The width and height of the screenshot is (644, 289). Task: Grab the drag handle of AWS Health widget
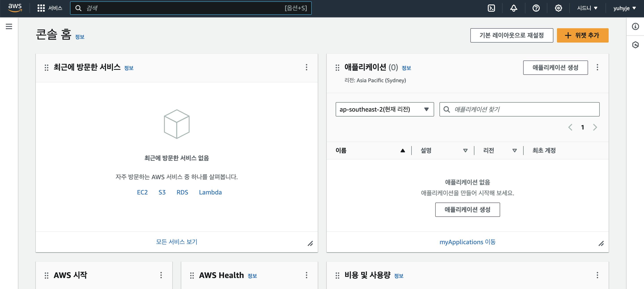pyautogui.click(x=192, y=276)
